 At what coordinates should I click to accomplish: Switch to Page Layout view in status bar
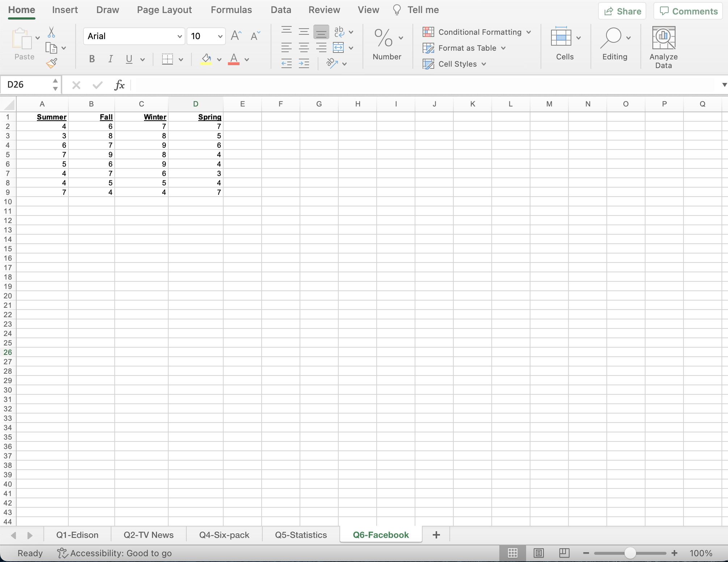coord(538,553)
